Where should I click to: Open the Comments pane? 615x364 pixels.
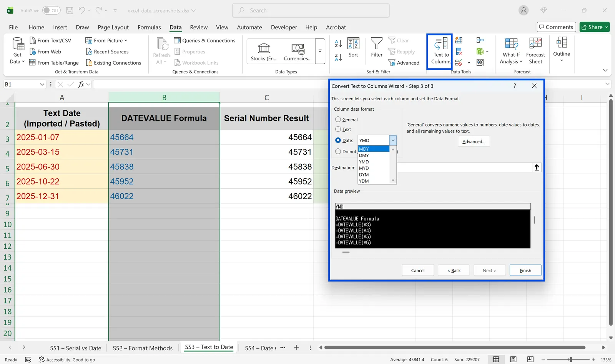(x=556, y=27)
